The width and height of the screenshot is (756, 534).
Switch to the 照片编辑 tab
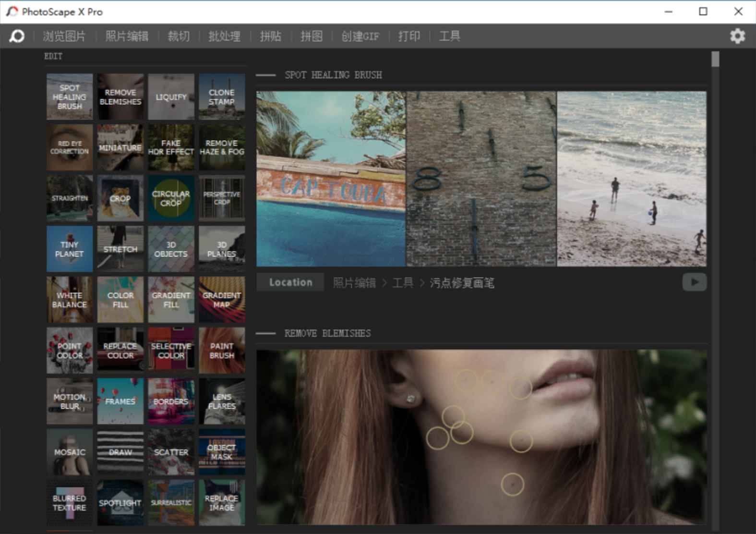coord(127,36)
